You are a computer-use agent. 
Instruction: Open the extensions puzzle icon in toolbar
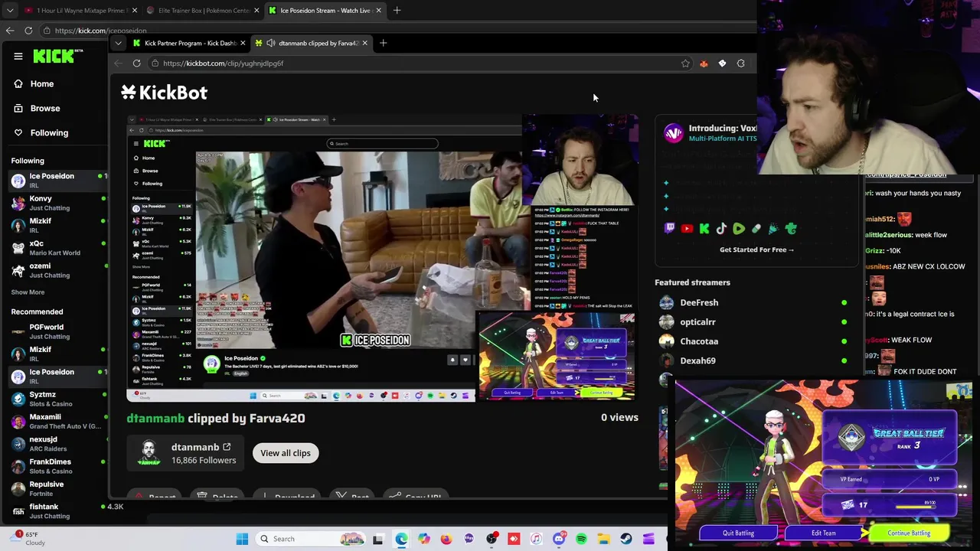pyautogui.click(x=740, y=64)
